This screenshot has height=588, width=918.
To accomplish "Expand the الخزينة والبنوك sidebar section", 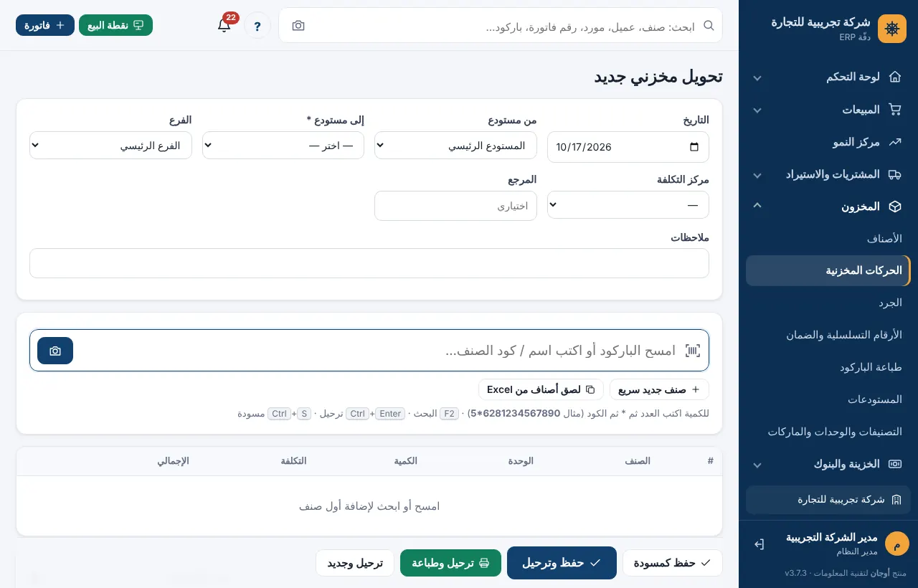I will [x=757, y=465].
